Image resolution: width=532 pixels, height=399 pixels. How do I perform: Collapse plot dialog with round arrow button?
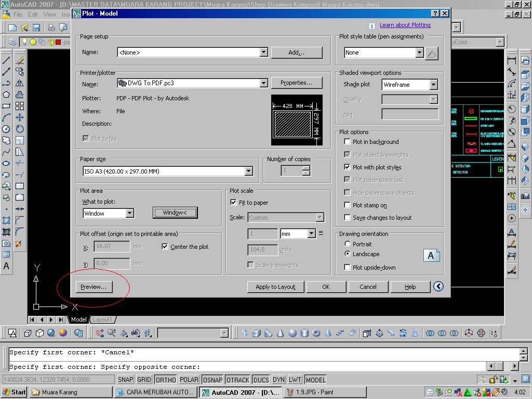click(x=438, y=286)
